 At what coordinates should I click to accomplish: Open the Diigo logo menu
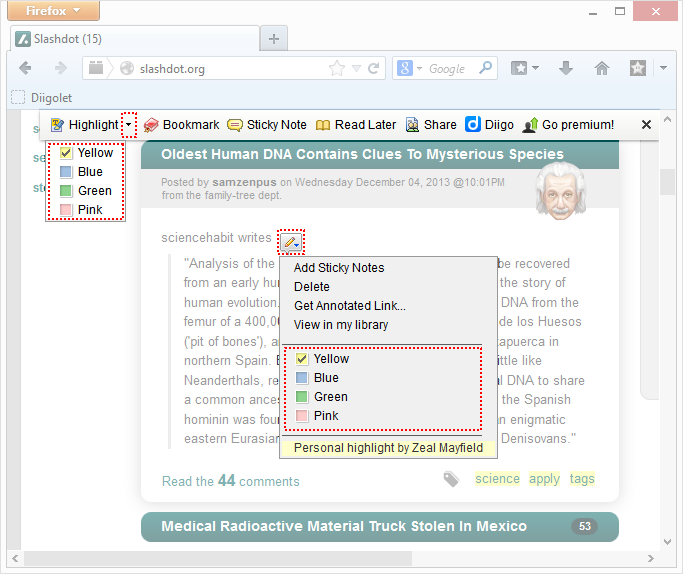pyautogui.click(x=473, y=125)
